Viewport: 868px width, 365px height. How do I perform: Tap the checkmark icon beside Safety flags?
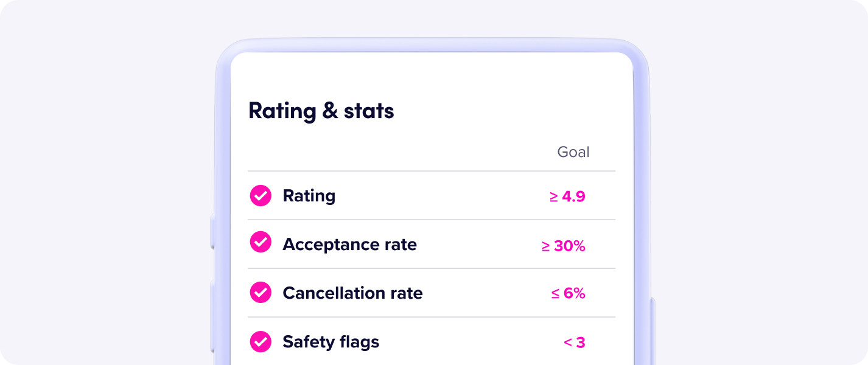[261, 342]
